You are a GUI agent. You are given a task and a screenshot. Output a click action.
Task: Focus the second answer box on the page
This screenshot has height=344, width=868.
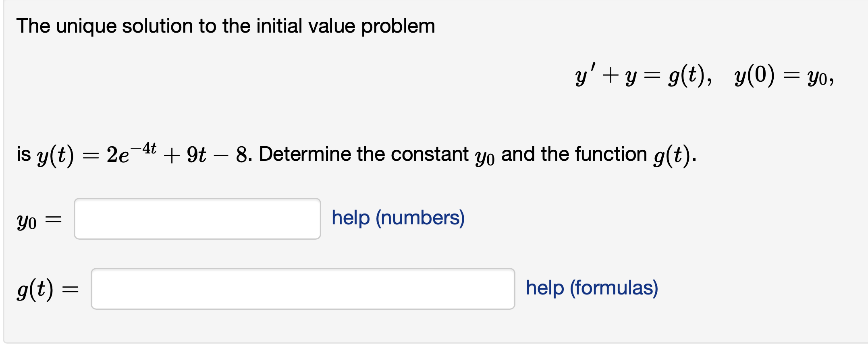point(302,288)
